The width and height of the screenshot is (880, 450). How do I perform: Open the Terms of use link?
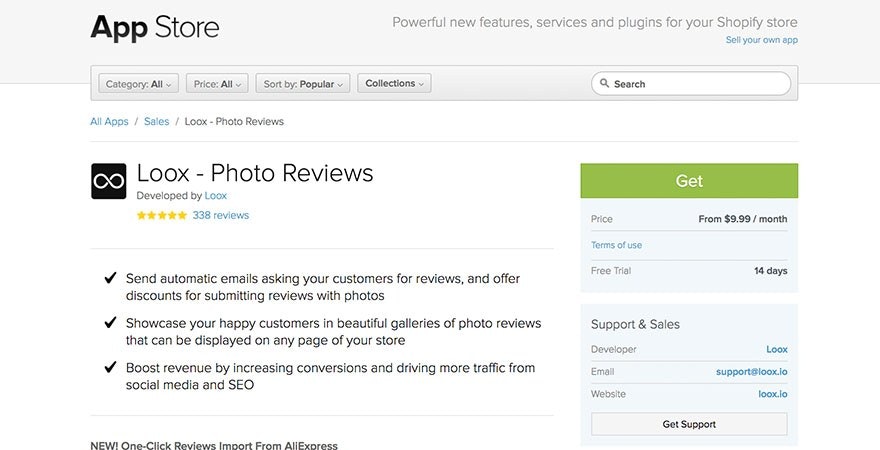coord(616,245)
